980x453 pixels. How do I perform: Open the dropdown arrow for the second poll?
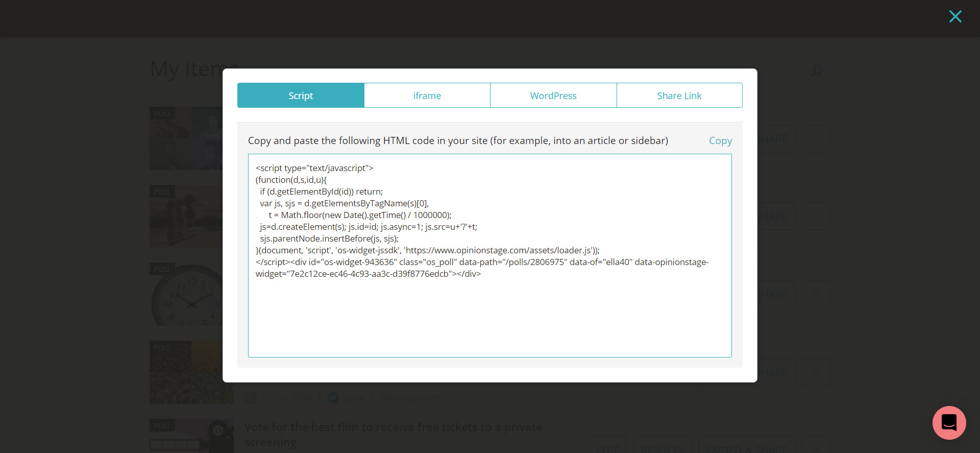click(x=816, y=217)
